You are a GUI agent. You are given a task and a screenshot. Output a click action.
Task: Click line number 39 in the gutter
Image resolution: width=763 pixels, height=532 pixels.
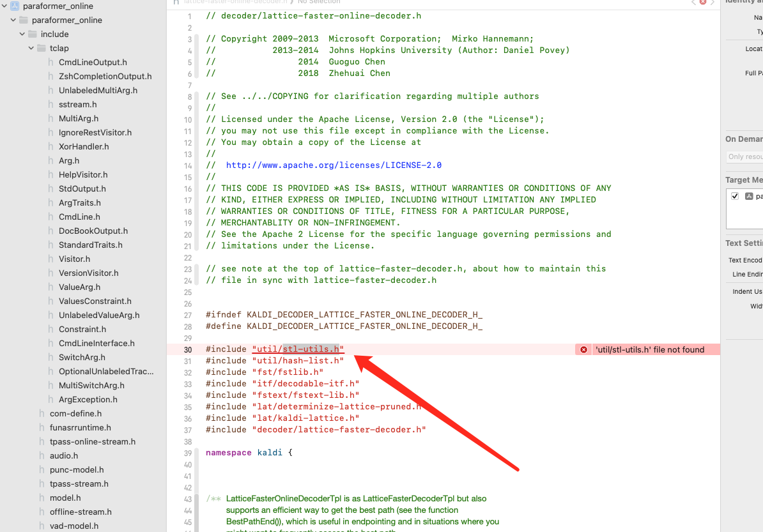[188, 453]
